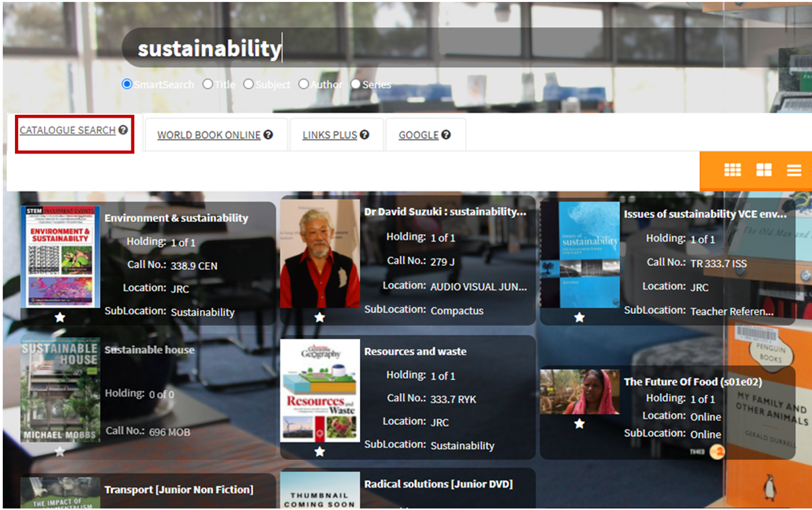Select the Title search radio button
This screenshot has height=510, width=812.
(x=208, y=85)
